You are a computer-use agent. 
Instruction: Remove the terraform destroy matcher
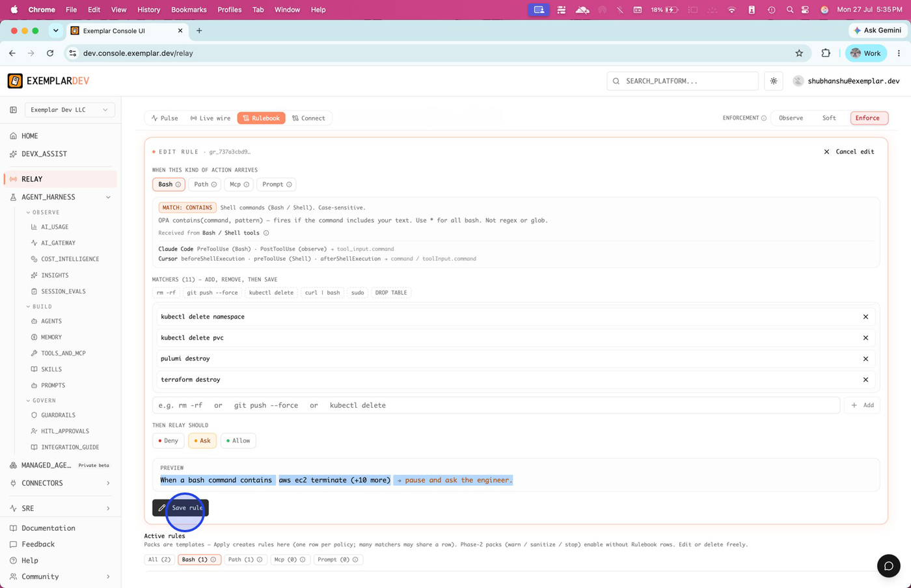point(865,379)
